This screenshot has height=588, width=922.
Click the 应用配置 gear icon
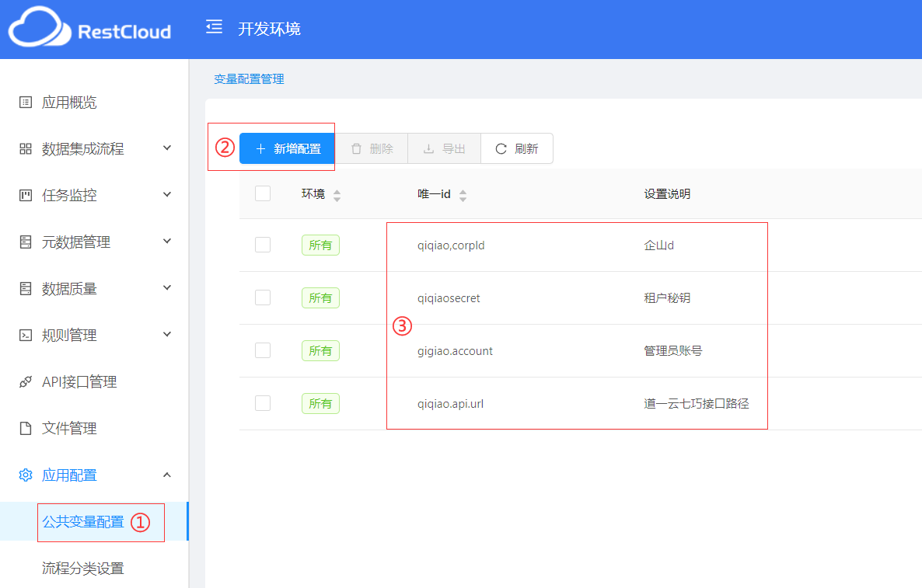[26, 475]
